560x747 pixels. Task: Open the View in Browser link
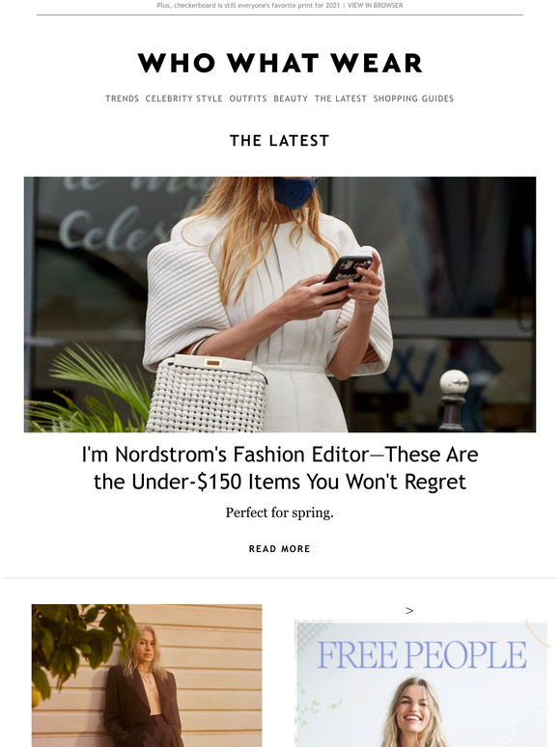[375, 5]
